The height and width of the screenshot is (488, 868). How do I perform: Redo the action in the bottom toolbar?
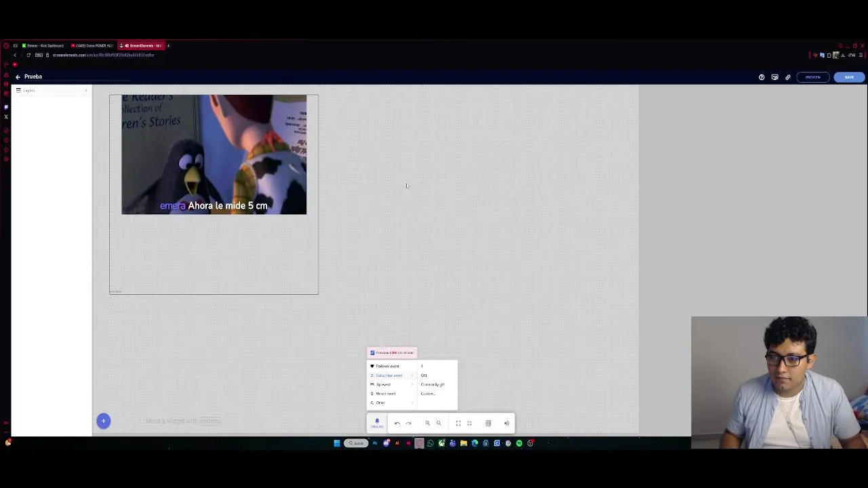click(408, 423)
